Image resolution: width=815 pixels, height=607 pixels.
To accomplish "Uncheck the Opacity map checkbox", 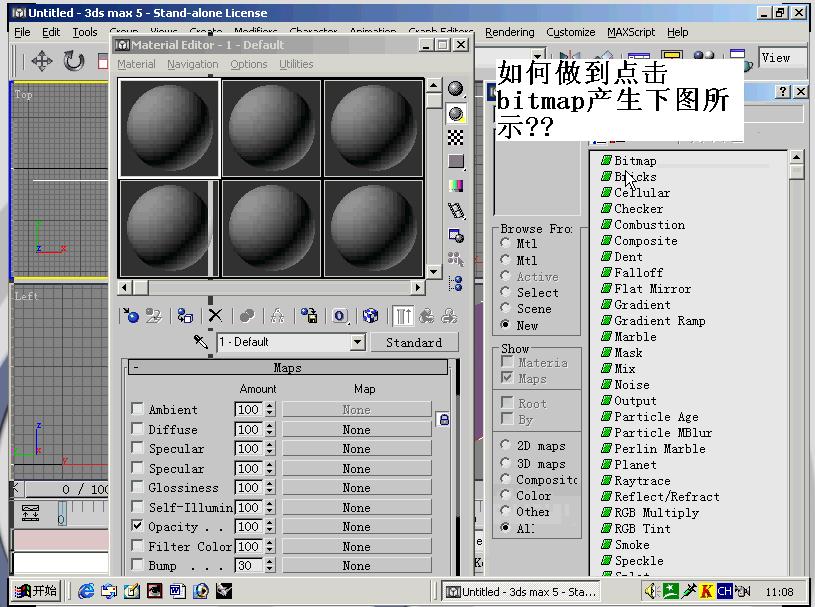I will coord(137,525).
